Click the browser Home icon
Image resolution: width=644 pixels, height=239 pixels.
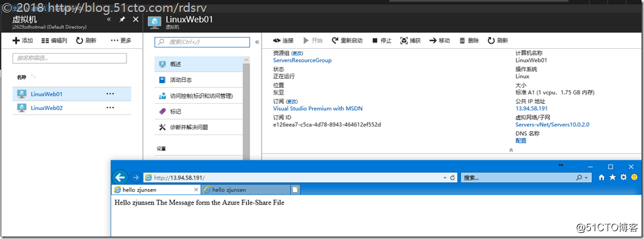click(601, 178)
